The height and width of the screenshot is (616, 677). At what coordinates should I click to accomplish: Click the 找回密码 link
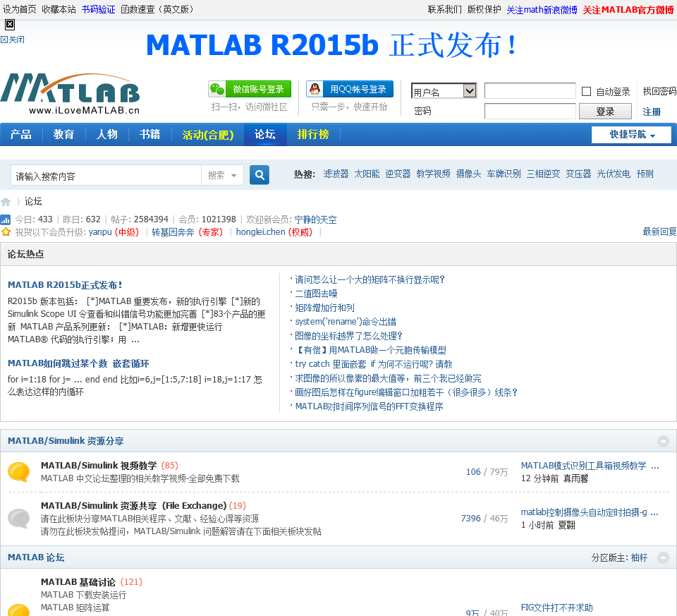(659, 91)
